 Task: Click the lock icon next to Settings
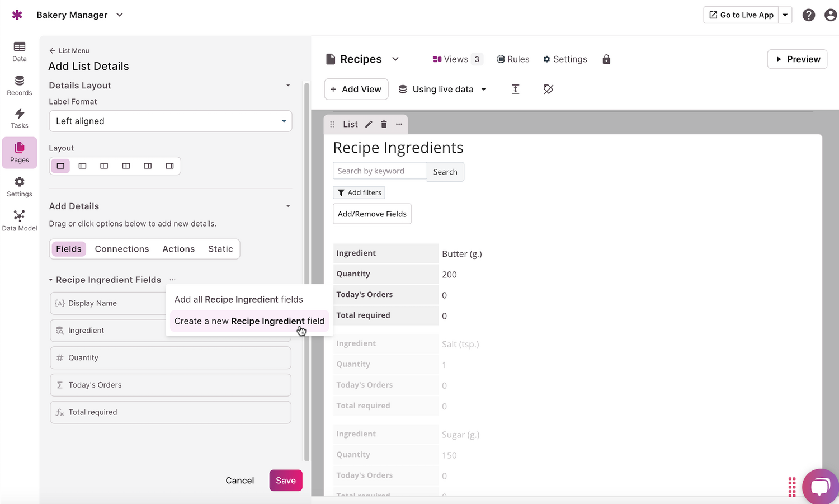(x=606, y=59)
